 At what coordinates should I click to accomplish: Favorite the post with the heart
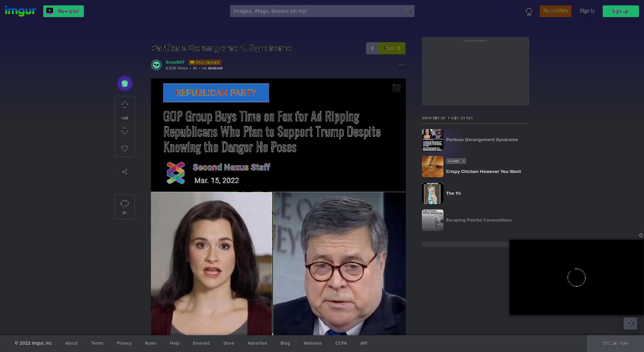pos(125,149)
